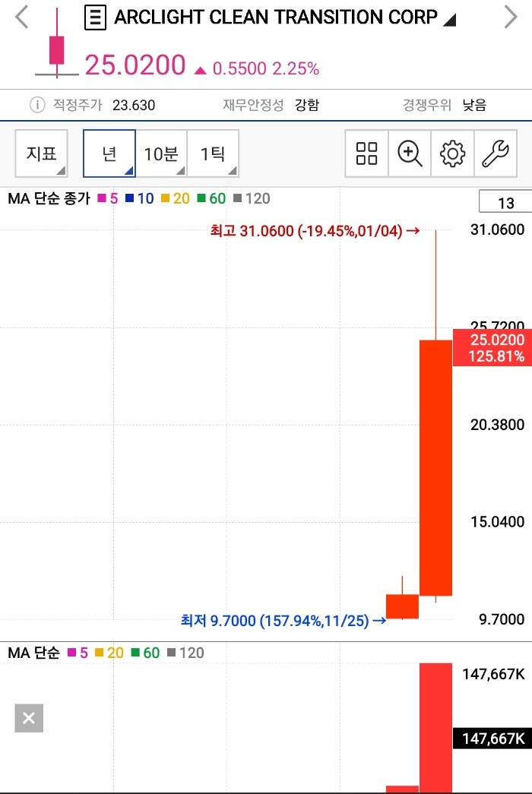The width and height of the screenshot is (532, 794).
Task: Tap the 최저 9.7000 low label
Action: pyautogui.click(x=283, y=620)
